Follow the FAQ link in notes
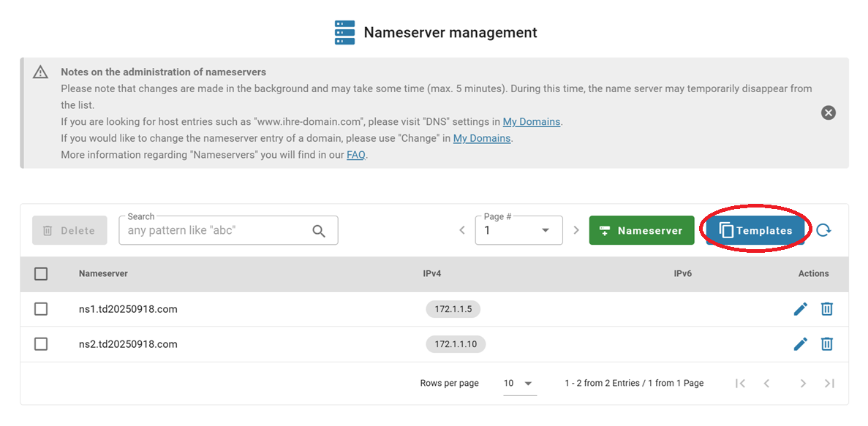868x426 pixels. click(x=355, y=155)
